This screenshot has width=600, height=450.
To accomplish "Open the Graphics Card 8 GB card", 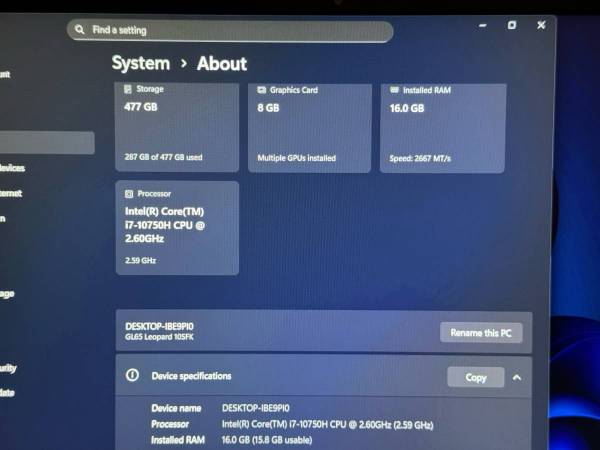I will point(309,127).
